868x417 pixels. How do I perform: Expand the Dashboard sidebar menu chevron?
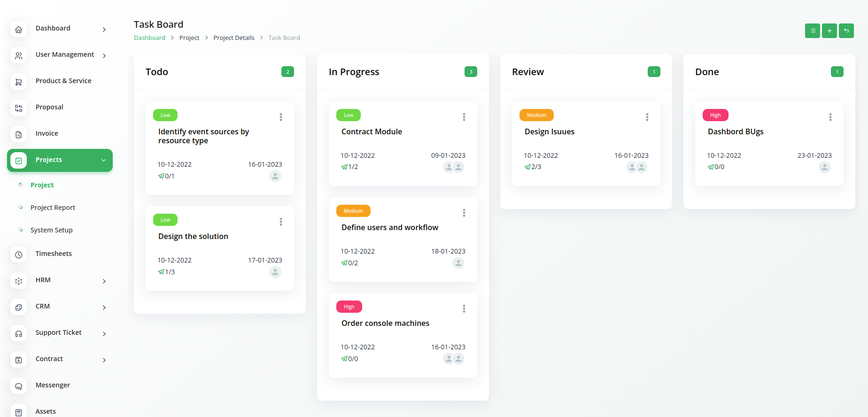click(x=104, y=30)
